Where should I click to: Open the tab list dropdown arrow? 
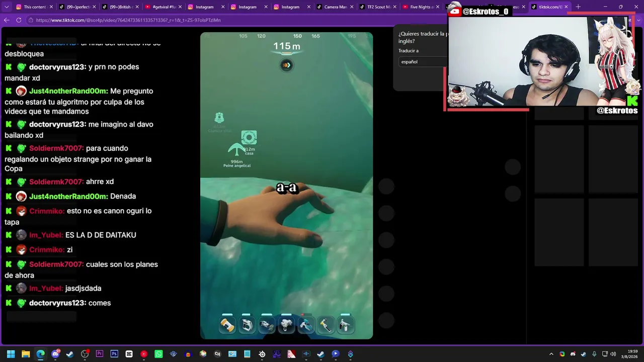pyautogui.click(x=7, y=7)
